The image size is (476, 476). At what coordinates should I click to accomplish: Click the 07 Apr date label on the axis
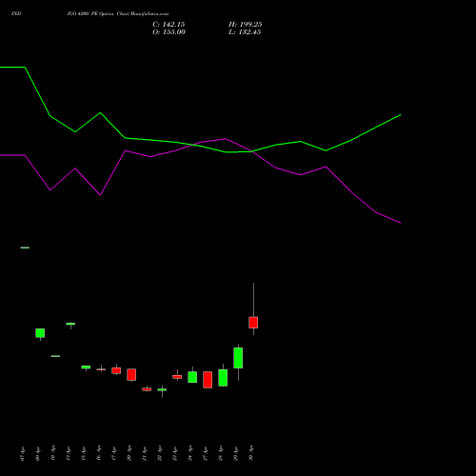pos(22,453)
